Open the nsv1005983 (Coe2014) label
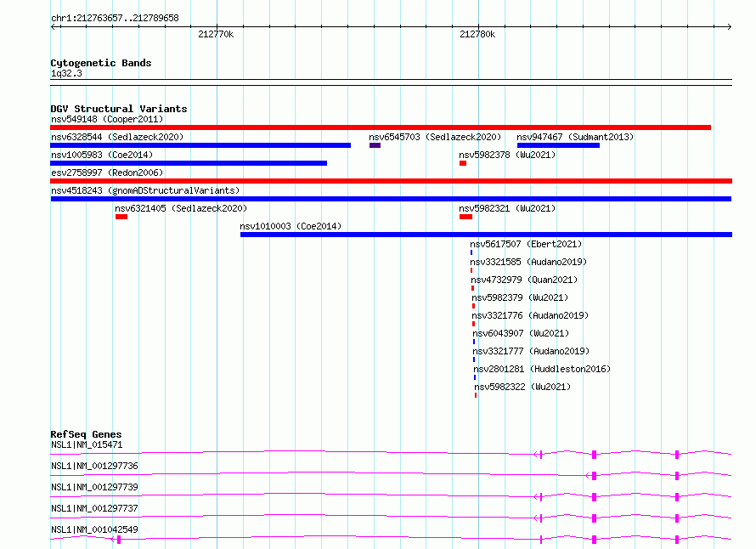Screen dimensions: 756x549 tap(102, 155)
